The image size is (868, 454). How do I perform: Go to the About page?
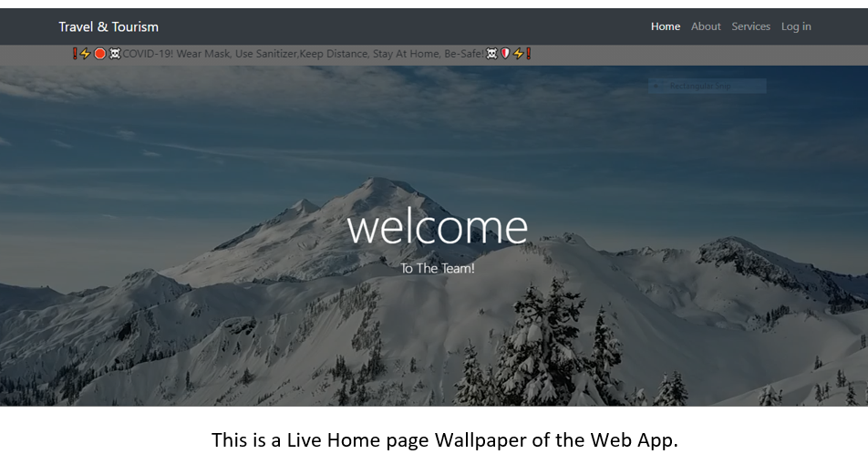tap(706, 26)
